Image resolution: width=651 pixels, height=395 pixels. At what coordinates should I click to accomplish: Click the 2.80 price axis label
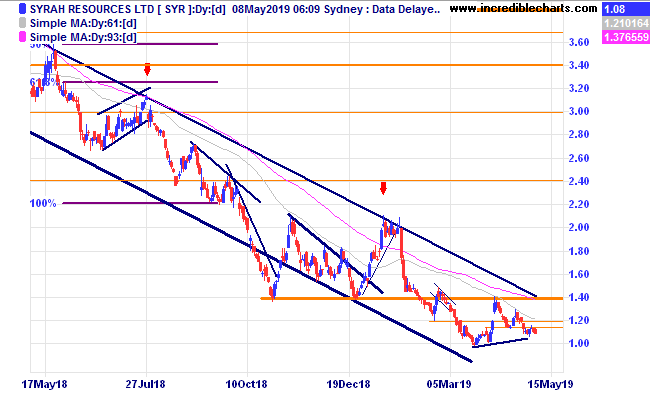[578, 135]
